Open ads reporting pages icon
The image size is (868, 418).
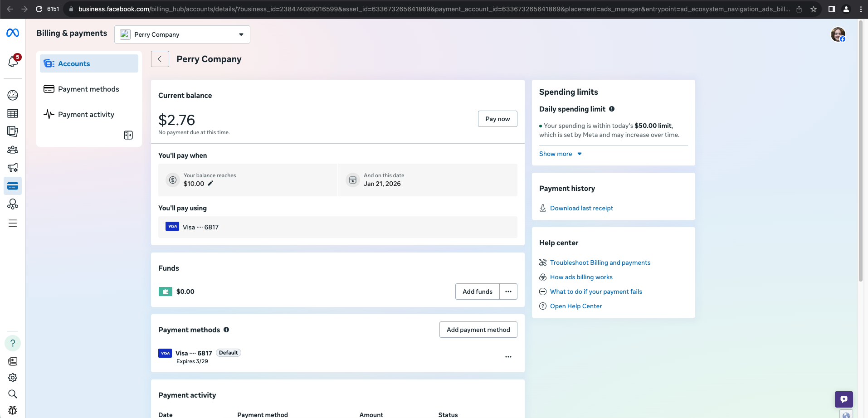tap(13, 131)
